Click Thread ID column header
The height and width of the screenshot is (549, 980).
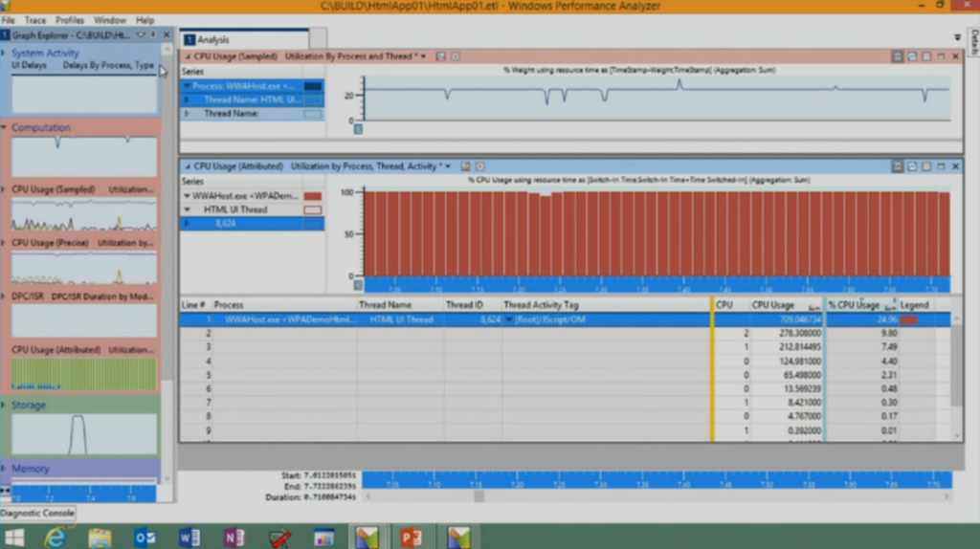473,305
